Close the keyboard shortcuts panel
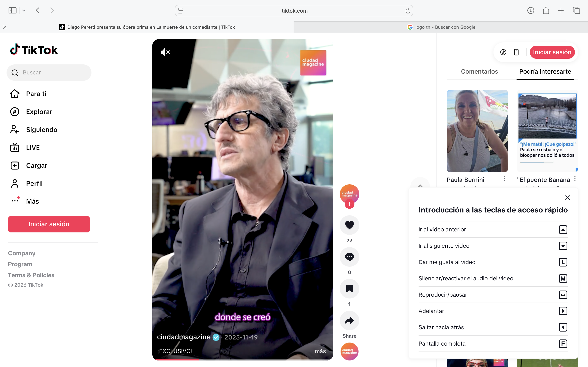The image size is (588, 367). click(567, 198)
